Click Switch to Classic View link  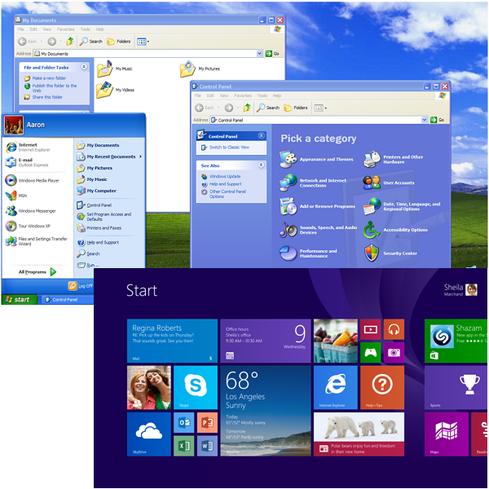(225, 147)
